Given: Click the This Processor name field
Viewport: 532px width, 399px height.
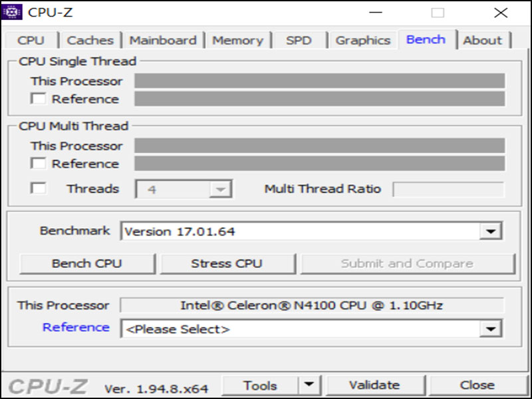Looking at the screenshot, I should pos(312,305).
